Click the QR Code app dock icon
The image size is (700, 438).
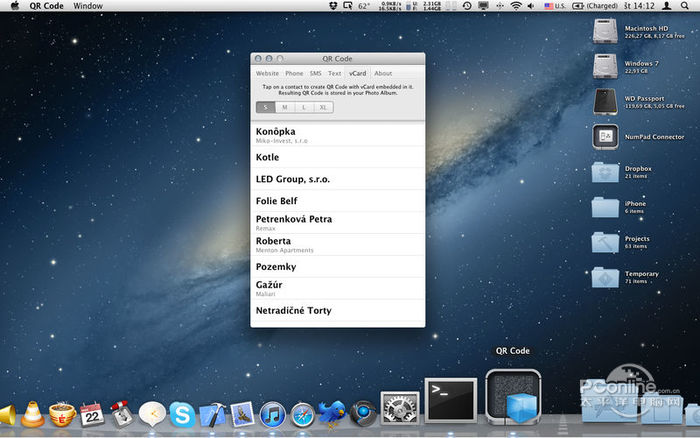tap(513, 398)
